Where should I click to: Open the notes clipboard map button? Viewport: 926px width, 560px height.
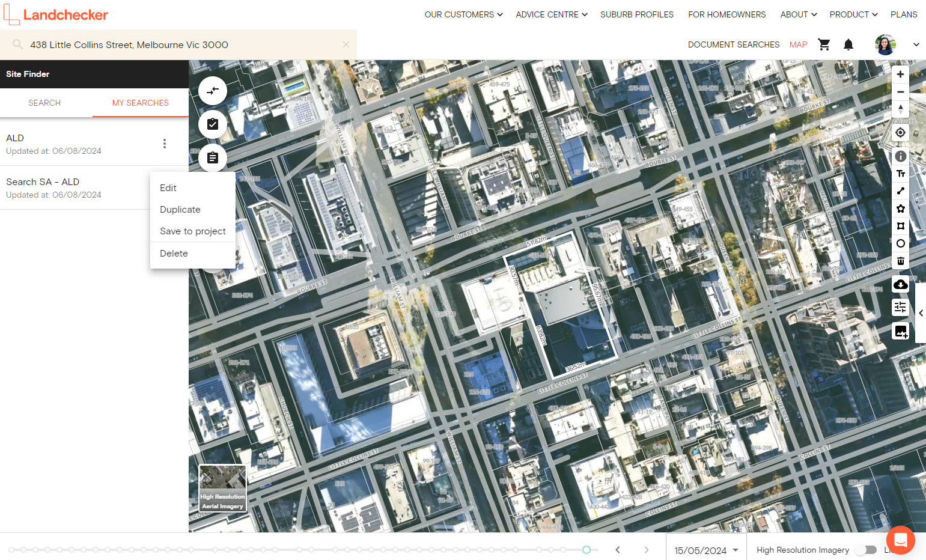pos(213,158)
